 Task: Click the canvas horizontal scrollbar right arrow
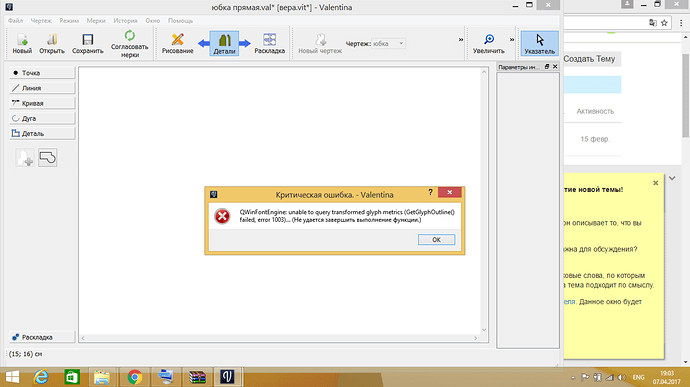476,338
